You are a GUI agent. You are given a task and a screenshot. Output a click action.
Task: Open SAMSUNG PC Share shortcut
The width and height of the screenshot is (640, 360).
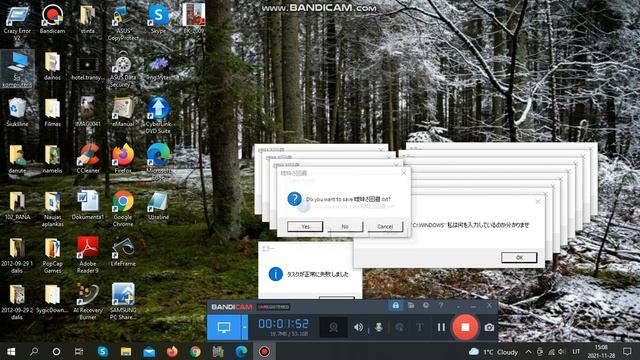pyautogui.click(x=123, y=302)
